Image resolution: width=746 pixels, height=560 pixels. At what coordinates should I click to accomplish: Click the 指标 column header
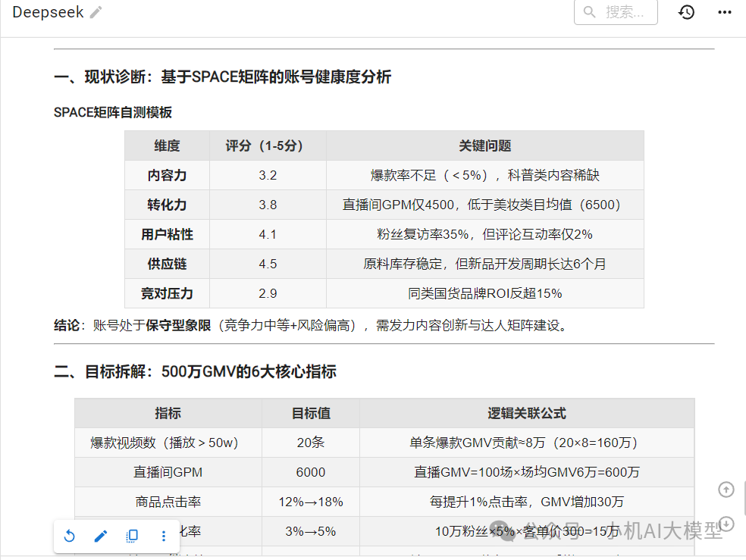click(x=168, y=413)
